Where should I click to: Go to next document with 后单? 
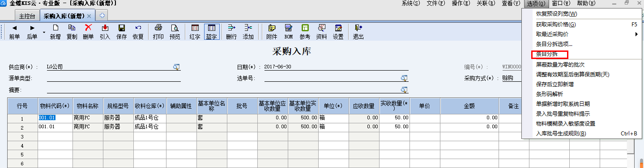[32, 32]
